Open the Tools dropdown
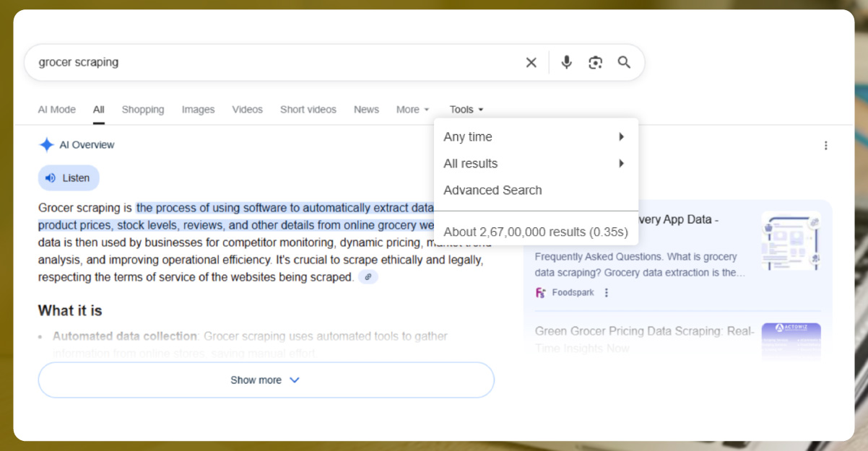Screen dimensions: 868x451 pyautogui.click(x=466, y=110)
